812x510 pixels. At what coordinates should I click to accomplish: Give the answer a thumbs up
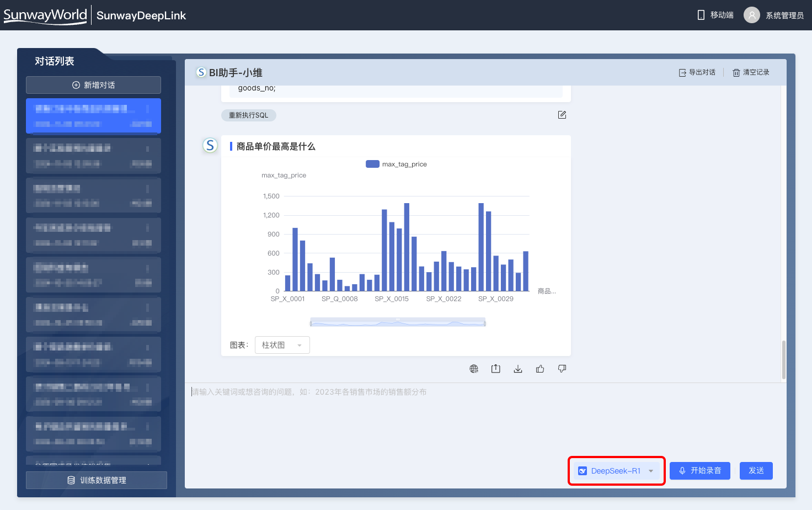pyautogui.click(x=540, y=369)
